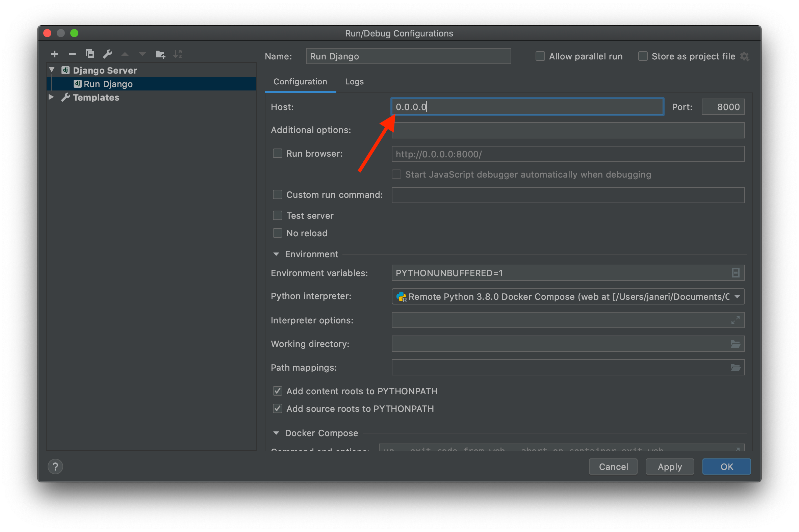Add a new run configuration

[x=55, y=54]
